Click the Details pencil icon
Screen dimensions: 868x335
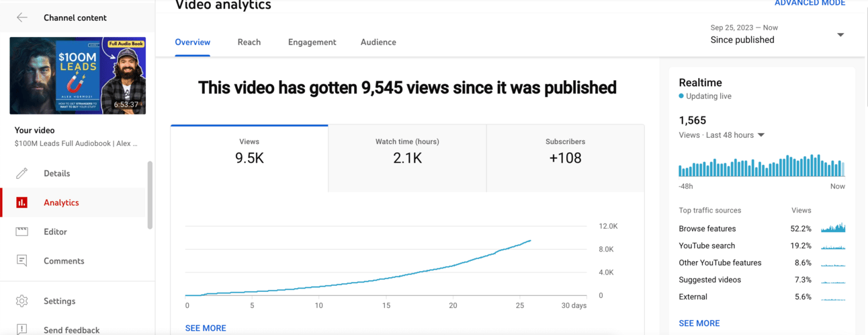click(22, 174)
